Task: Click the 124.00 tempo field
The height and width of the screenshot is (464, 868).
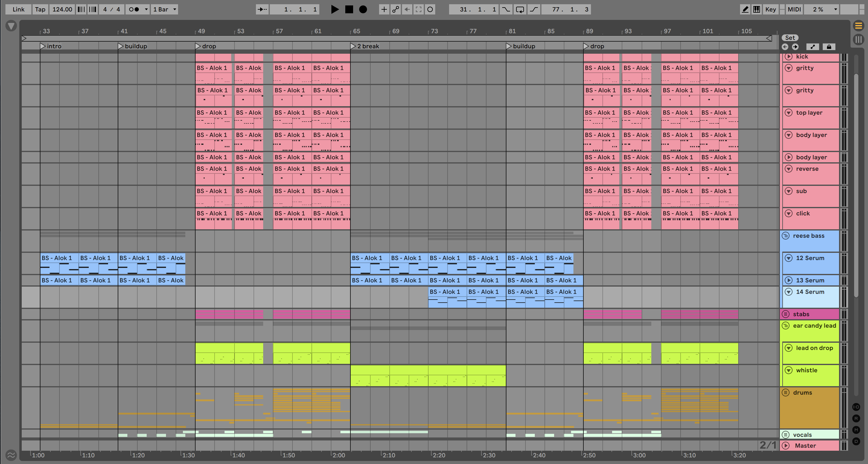Action: [x=62, y=9]
